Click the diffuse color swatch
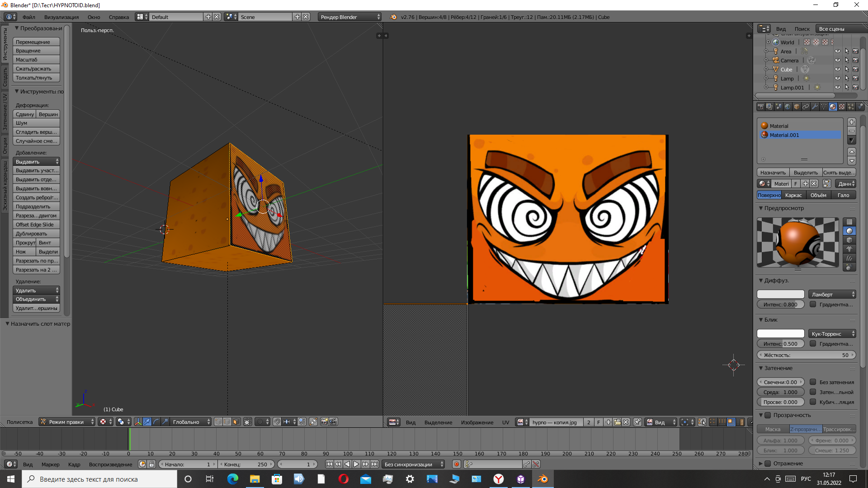 click(x=781, y=294)
